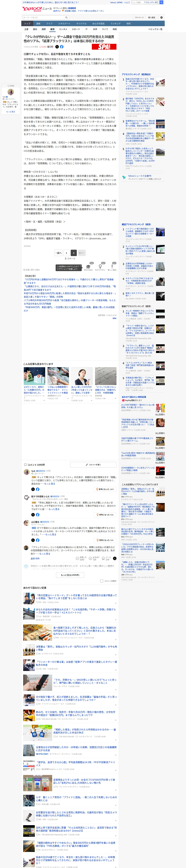This screenshot has width=186, height=868.
Task: Open the エキスパート navigation tab
Action: pos(64,24)
